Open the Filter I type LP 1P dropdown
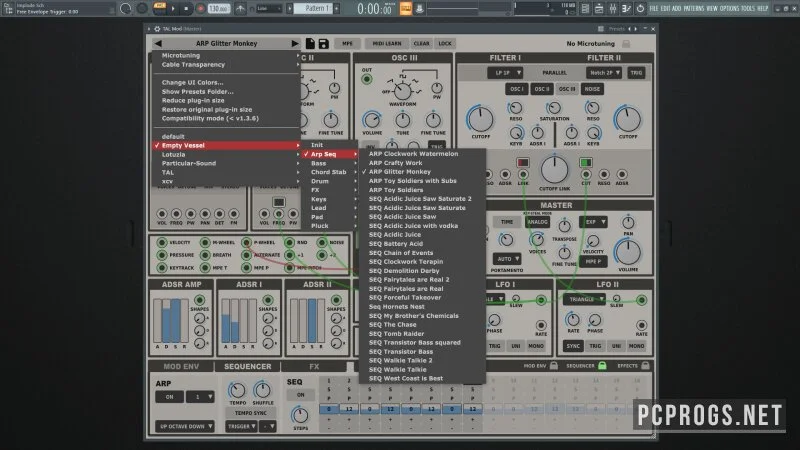 coord(505,73)
